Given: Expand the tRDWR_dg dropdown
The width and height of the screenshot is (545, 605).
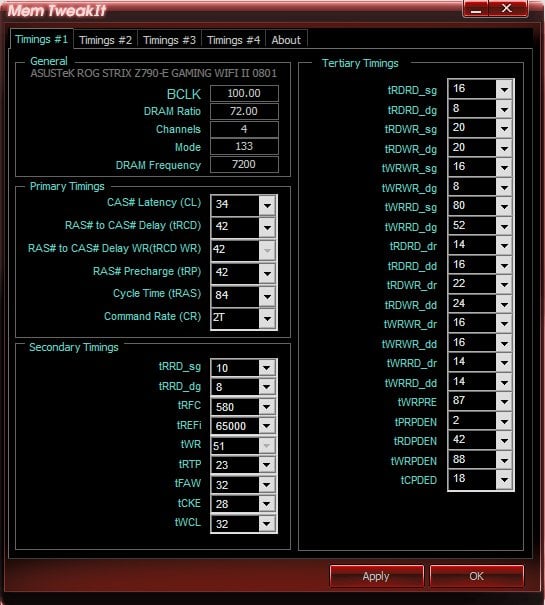Looking at the screenshot, I should [x=504, y=148].
